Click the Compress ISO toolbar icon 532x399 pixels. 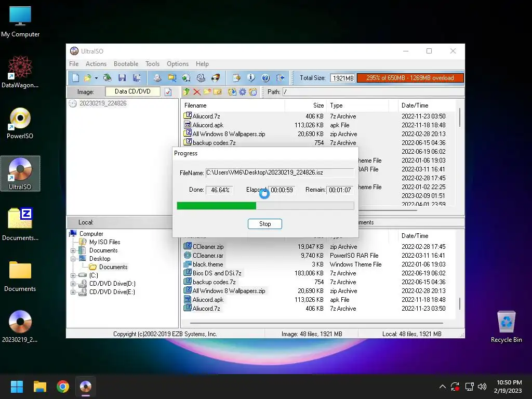tap(172, 78)
